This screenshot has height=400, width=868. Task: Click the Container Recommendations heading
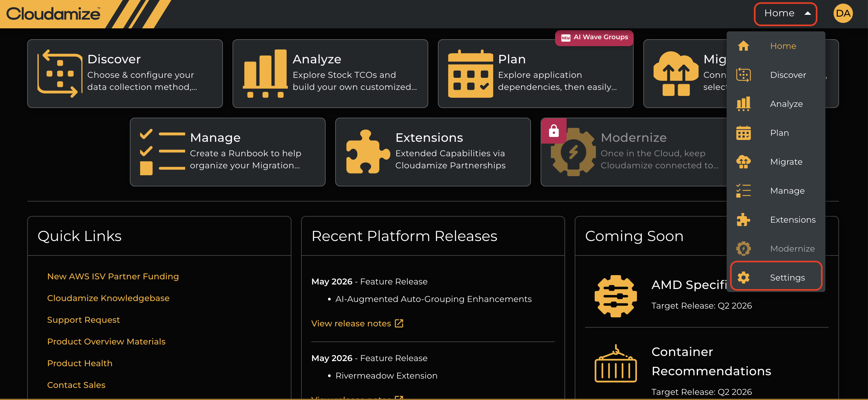pyautogui.click(x=711, y=361)
